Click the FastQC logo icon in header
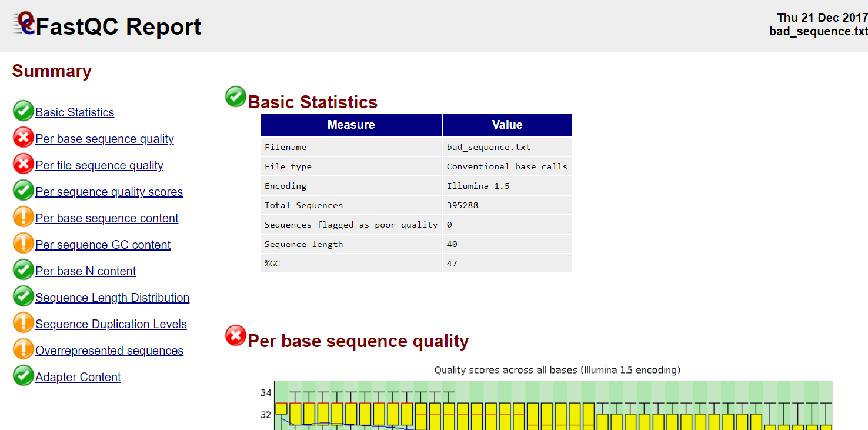The width and height of the screenshot is (868, 430). (x=25, y=24)
